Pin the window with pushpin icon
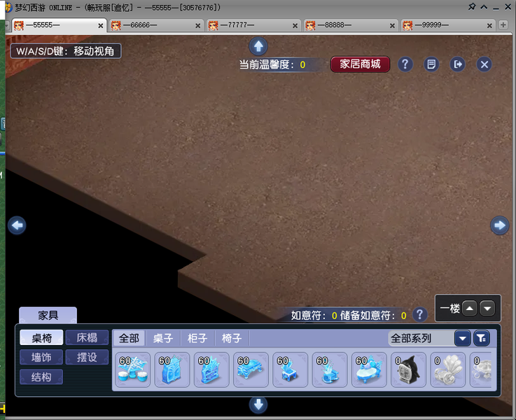 pyautogui.click(x=472, y=6)
